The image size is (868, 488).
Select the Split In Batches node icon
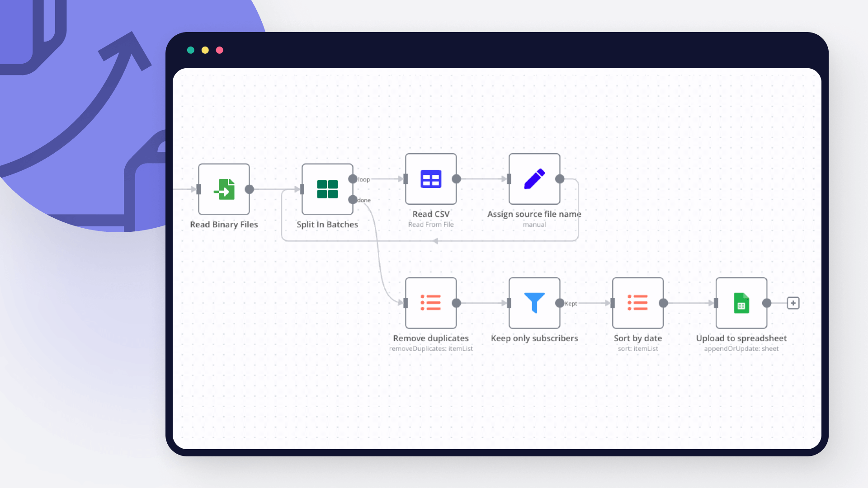point(327,189)
